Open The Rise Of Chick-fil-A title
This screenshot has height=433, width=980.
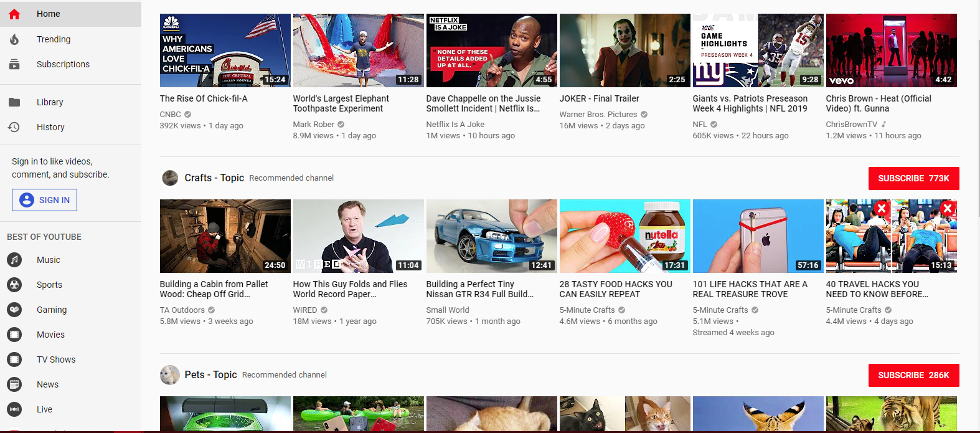[x=204, y=98]
